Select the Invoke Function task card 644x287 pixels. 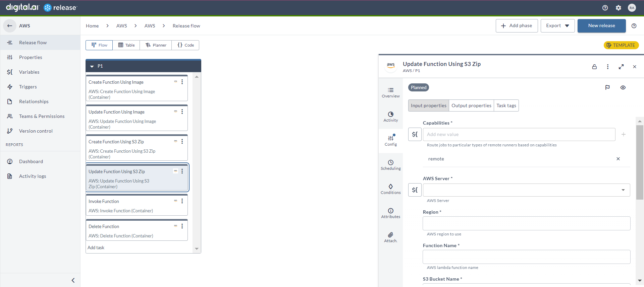pyautogui.click(x=137, y=205)
